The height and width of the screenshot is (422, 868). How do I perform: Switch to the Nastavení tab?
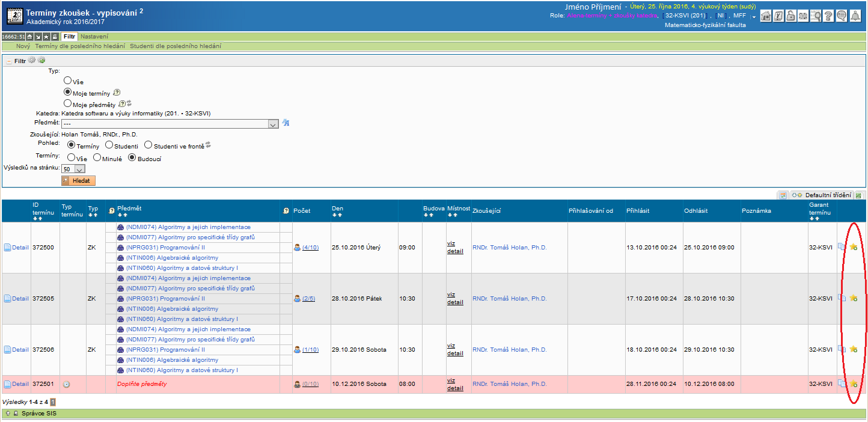click(x=94, y=37)
